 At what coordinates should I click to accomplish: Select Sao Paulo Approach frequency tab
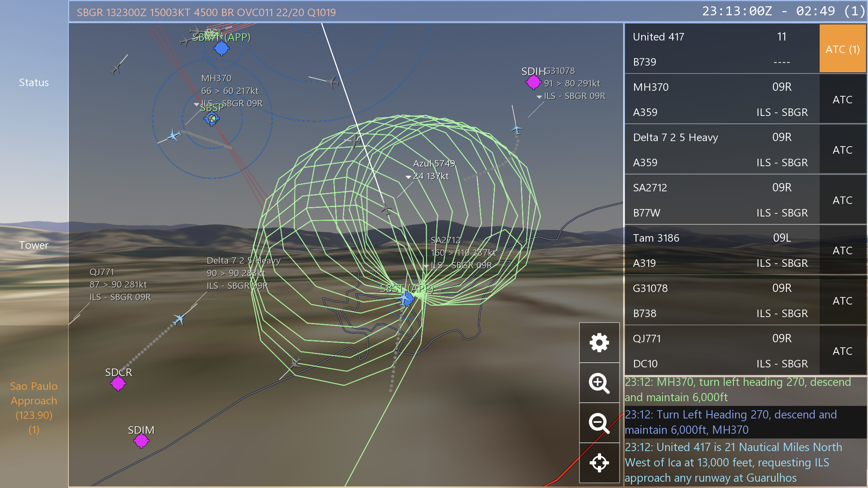click(x=34, y=407)
